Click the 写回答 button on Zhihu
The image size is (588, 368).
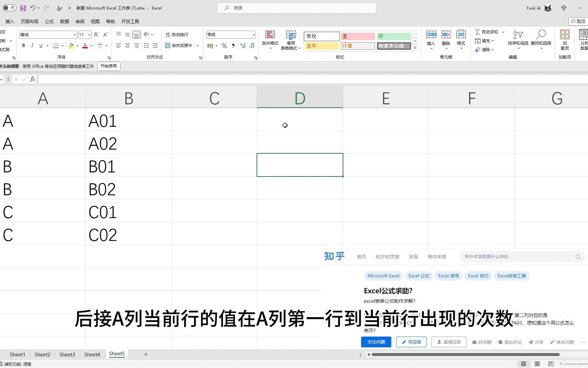411,342
